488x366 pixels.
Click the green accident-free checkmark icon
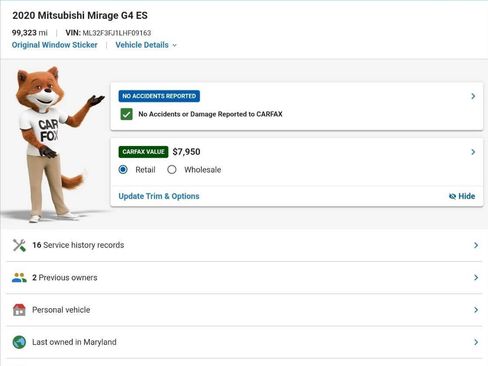[126, 114]
